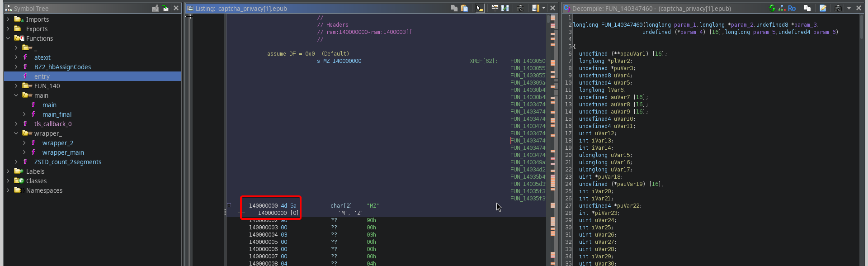Toggle the mouse hover cursor mode in Listing

click(x=479, y=8)
